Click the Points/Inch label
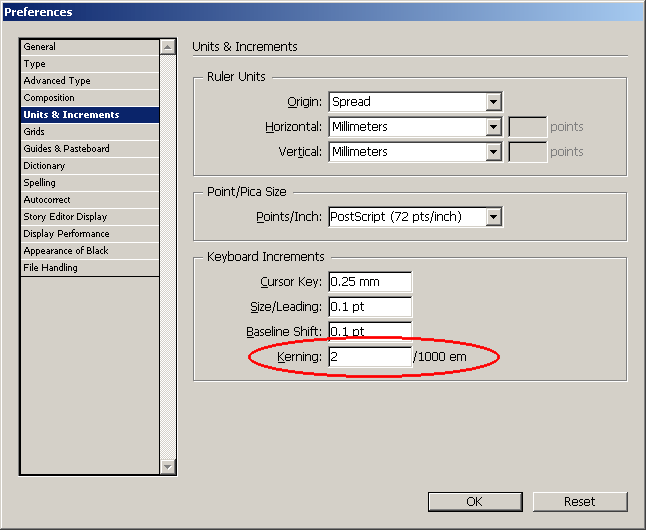Screen dimensions: 646x530 289,217
